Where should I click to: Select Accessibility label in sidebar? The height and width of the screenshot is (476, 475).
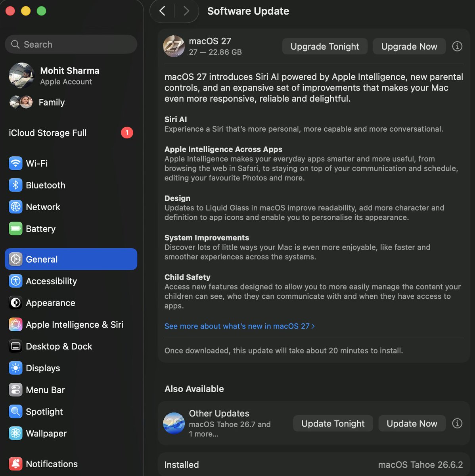pyautogui.click(x=51, y=281)
